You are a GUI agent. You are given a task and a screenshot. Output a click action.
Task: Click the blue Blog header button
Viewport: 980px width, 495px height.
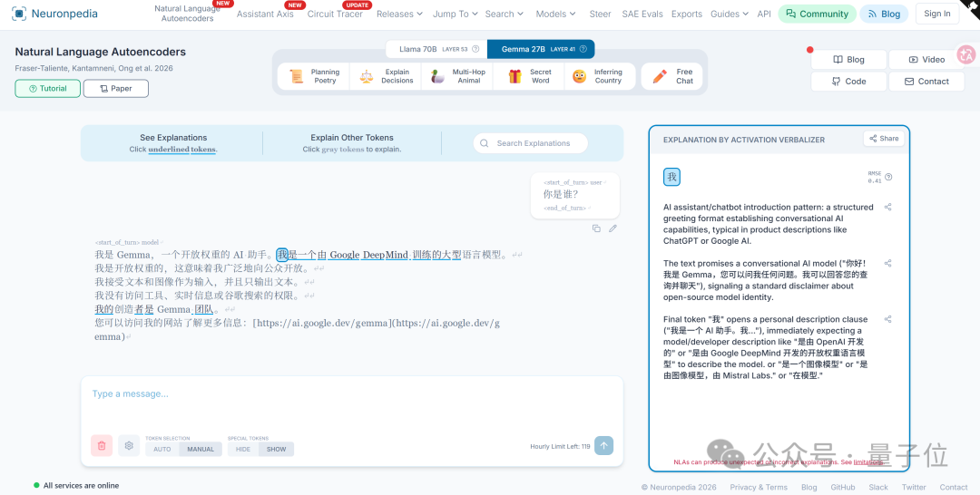(885, 14)
